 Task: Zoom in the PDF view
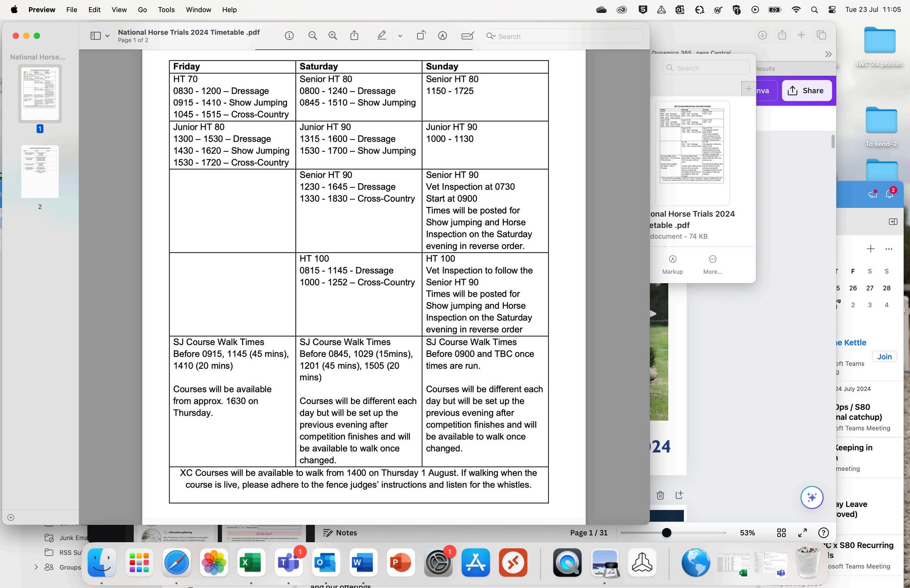[333, 36]
